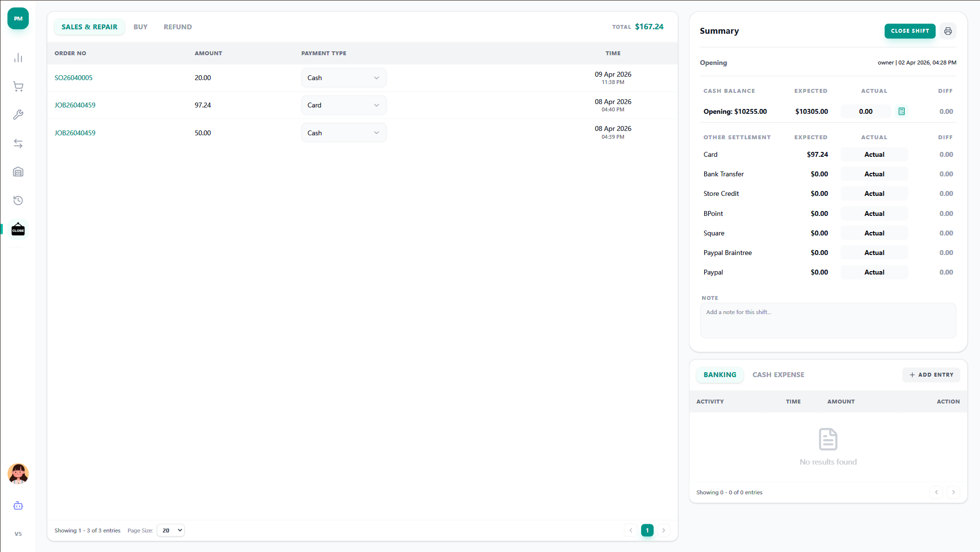Switch to the Cash Expense tab
980x552 pixels.
click(778, 375)
